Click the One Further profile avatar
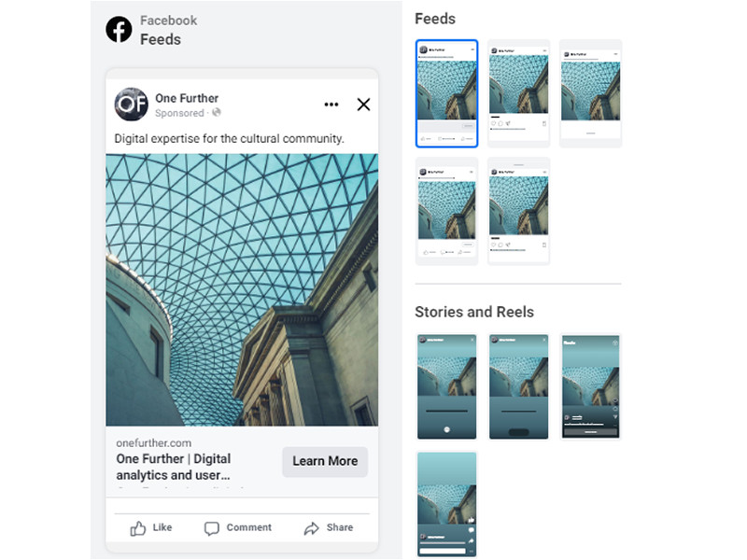Image resolution: width=747 pixels, height=560 pixels. click(x=132, y=105)
